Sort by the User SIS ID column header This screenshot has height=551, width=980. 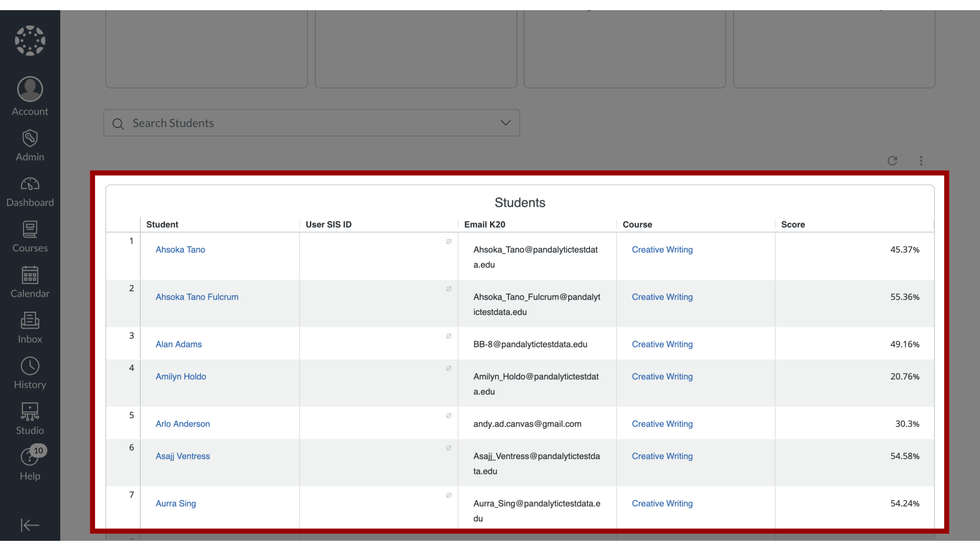pyautogui.click(x=329, y=224)
